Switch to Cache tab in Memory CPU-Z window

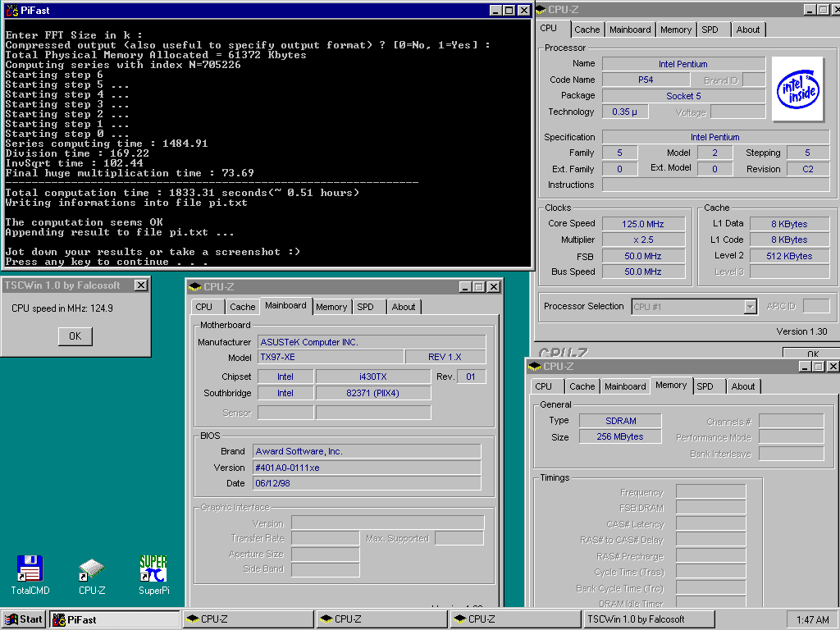click(x=582, y=386)
